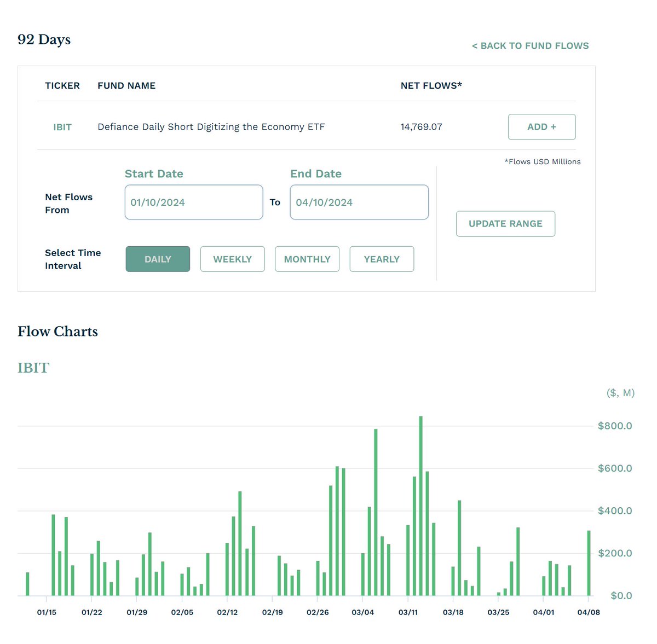This screenshot has width=657, height=644.
Task: Select the last bar at 04/08
Action: coord(589,564)
